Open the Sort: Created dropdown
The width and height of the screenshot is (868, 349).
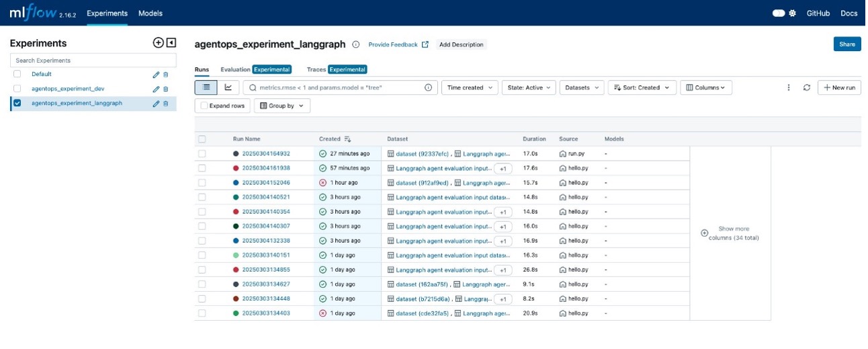coord(642,87)
